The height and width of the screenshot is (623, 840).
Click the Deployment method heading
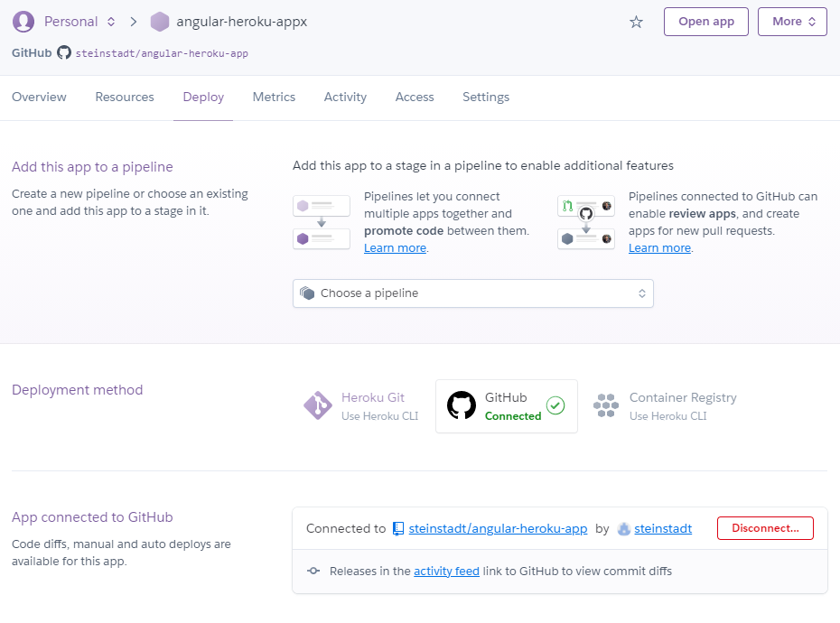tap(77, 390)
